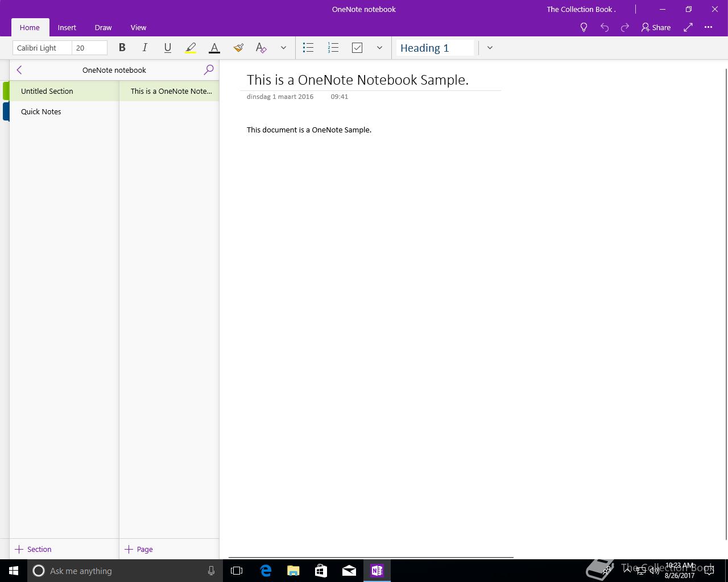
Task: Open the lightbulb Tell Me icon
Action: (584, 27)
